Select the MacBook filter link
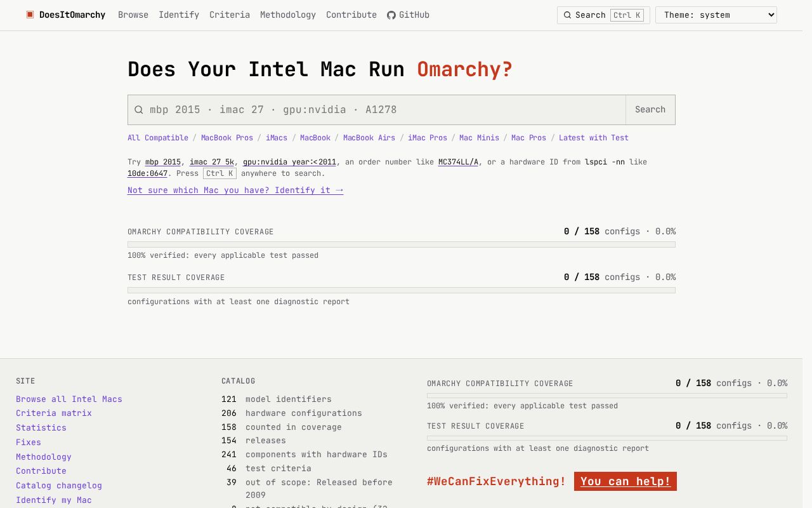Viewport: 812px width, 508px height. click(315, 138)
